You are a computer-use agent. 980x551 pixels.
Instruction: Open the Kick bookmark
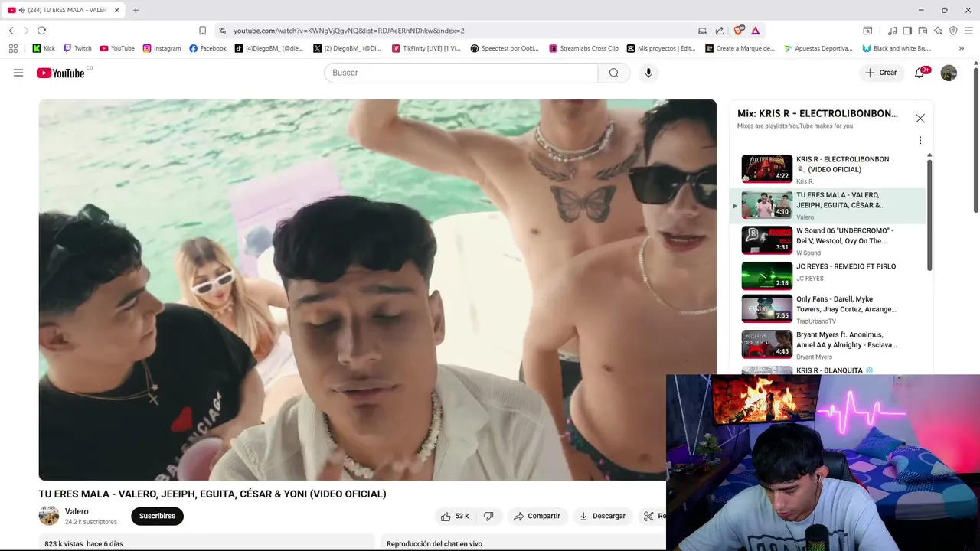tap(44, 48)
